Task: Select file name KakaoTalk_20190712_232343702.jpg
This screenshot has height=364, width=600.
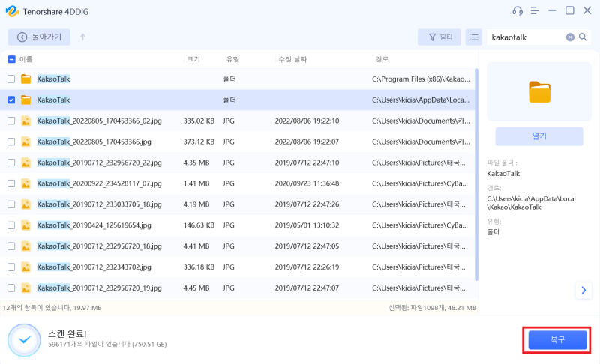Action: click(94, 267)
